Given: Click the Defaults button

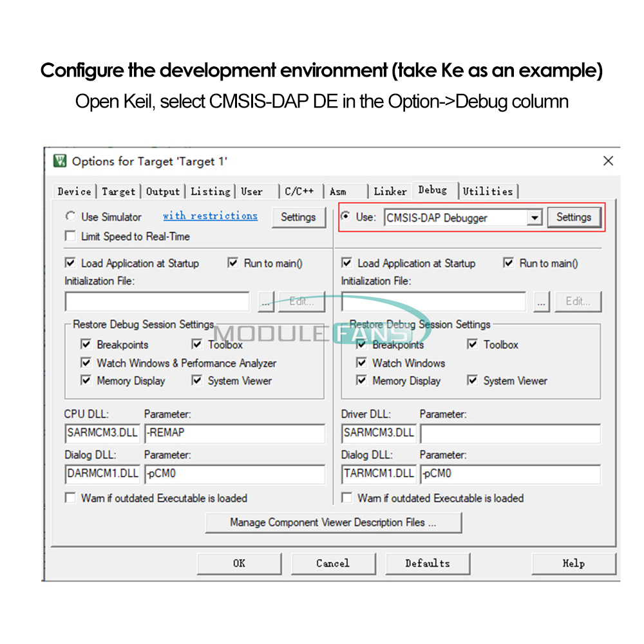Looking at the screenshot, I should pos(428,563).
